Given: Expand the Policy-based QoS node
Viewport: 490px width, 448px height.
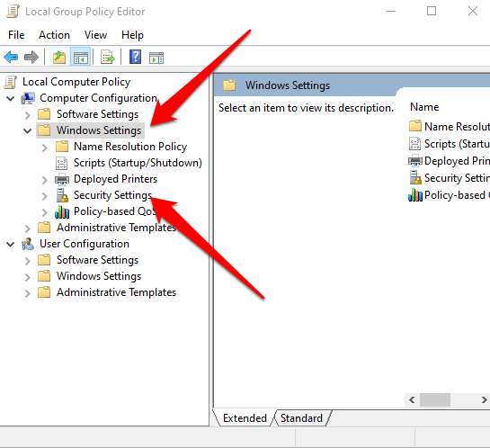Looking at the screenshot, I should tap(45, 212).
